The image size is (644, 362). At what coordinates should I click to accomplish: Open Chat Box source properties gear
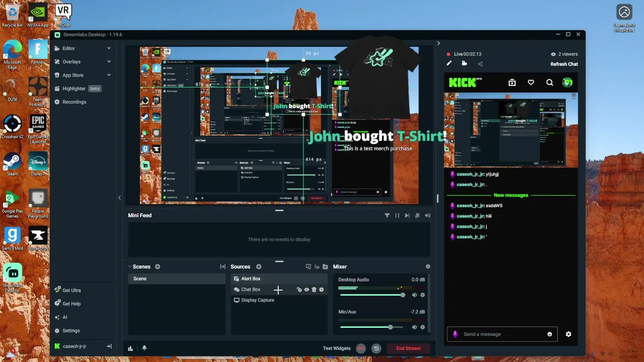[x=321, y=290]
